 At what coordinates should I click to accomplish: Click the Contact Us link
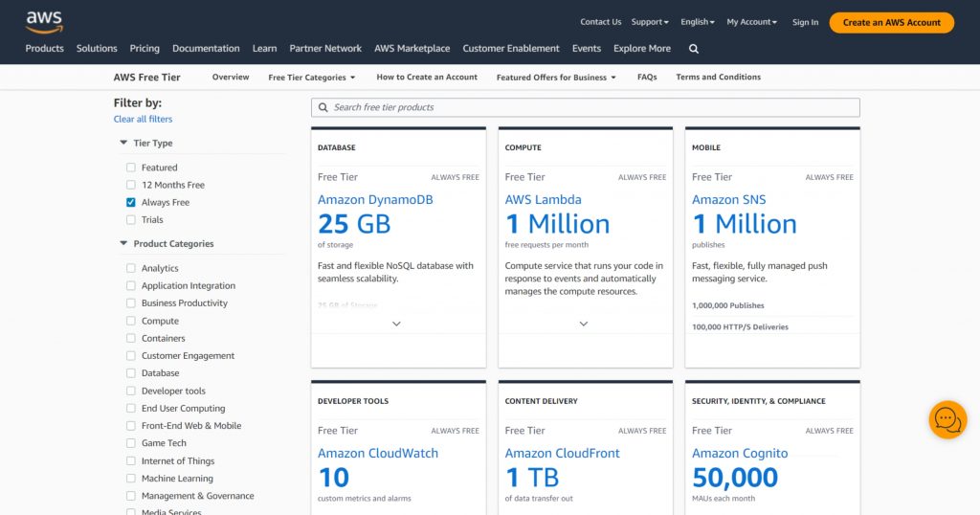[601, 22]
